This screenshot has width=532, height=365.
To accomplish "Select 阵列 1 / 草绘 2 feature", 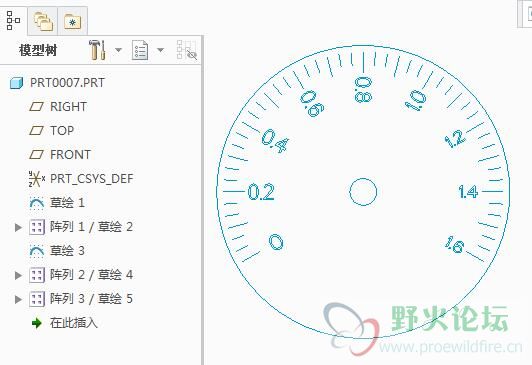I will click(91, 227).
